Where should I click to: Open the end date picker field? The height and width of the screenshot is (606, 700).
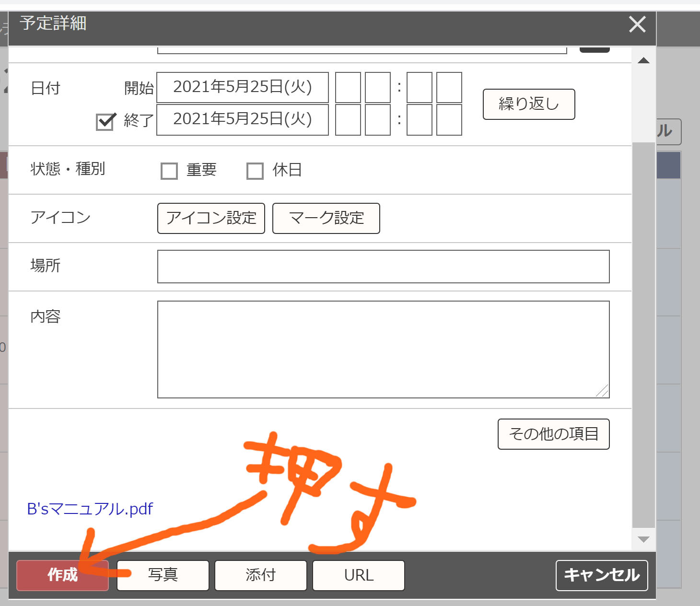point(242,119)
